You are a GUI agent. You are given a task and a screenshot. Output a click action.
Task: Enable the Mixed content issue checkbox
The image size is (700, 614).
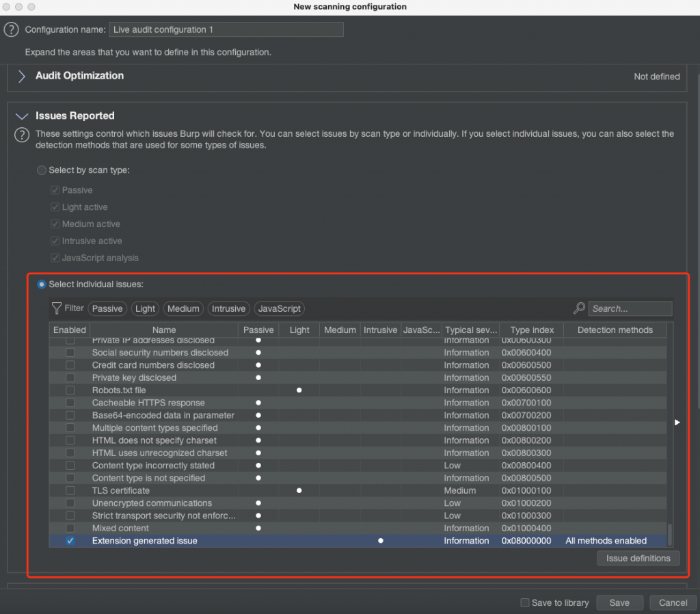click(70, 529)
